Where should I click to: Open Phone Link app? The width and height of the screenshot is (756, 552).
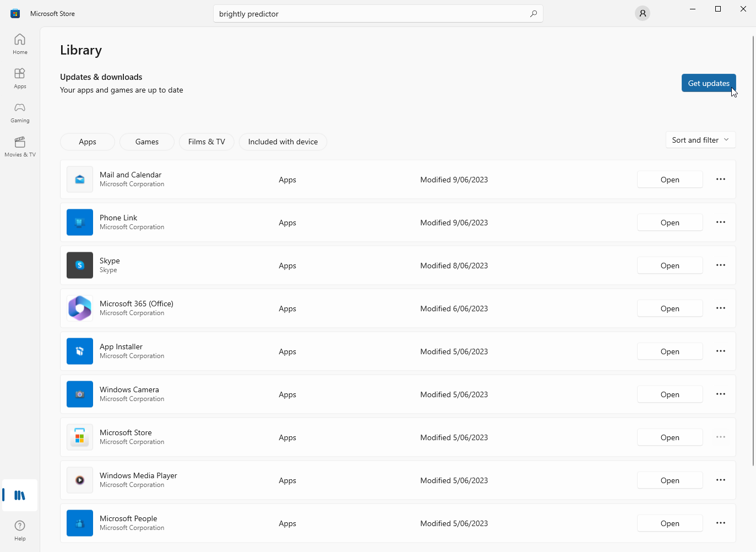tap(670, 223)
